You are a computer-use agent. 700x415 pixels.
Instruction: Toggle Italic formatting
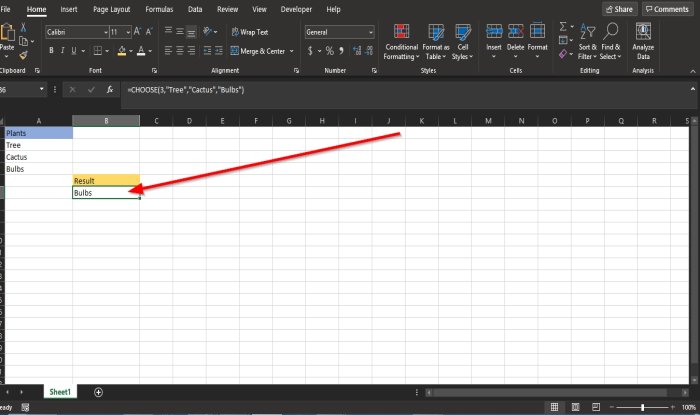point(62,51)
